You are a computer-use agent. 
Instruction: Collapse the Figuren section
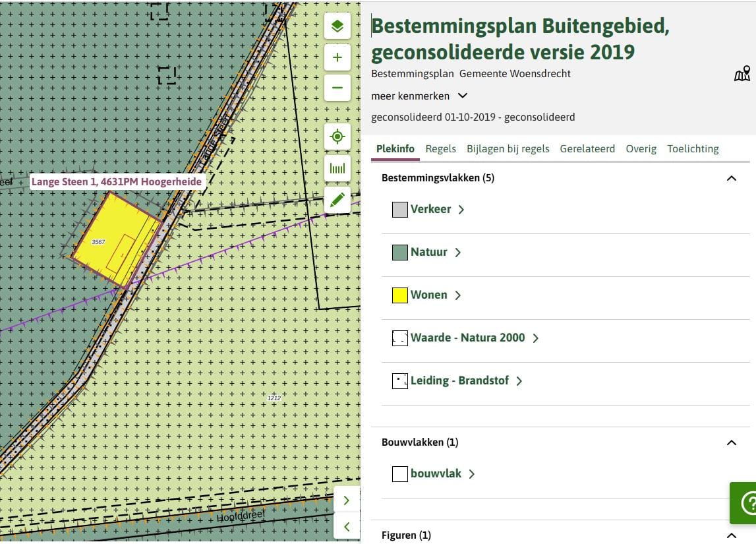(731, 535)
